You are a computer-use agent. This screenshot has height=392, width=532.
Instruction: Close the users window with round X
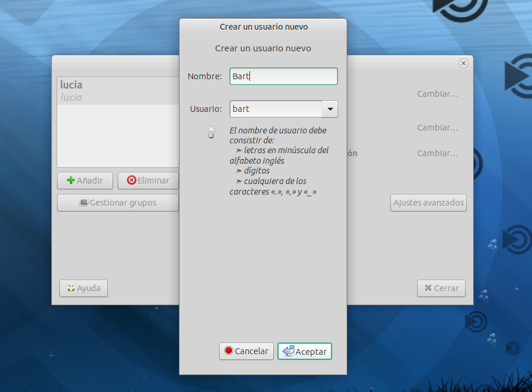click(x=463, y=63)
